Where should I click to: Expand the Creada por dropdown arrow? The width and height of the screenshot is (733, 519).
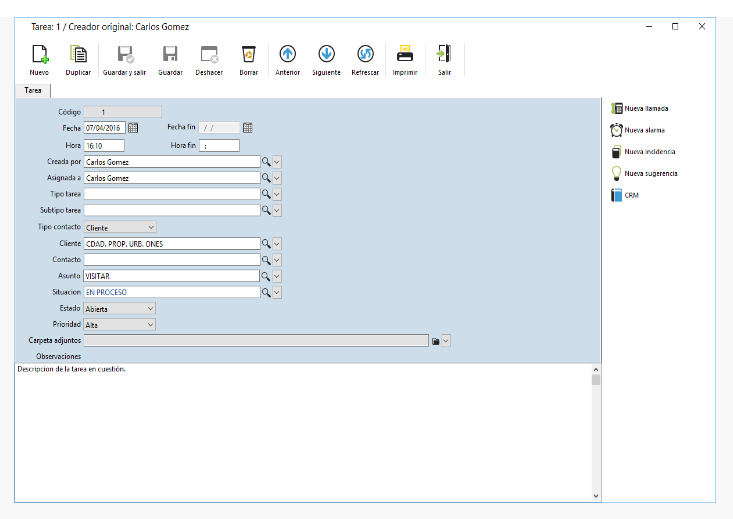click(277, 162)
